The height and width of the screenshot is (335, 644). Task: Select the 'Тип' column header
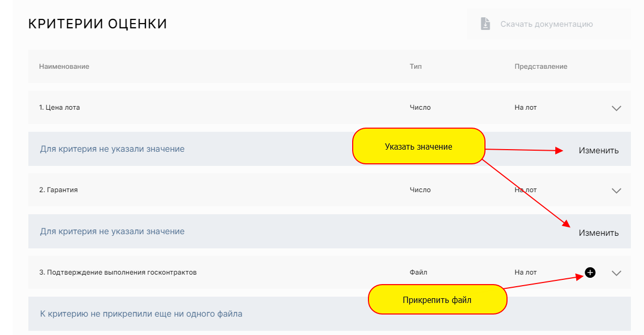(x=415, y=67)
